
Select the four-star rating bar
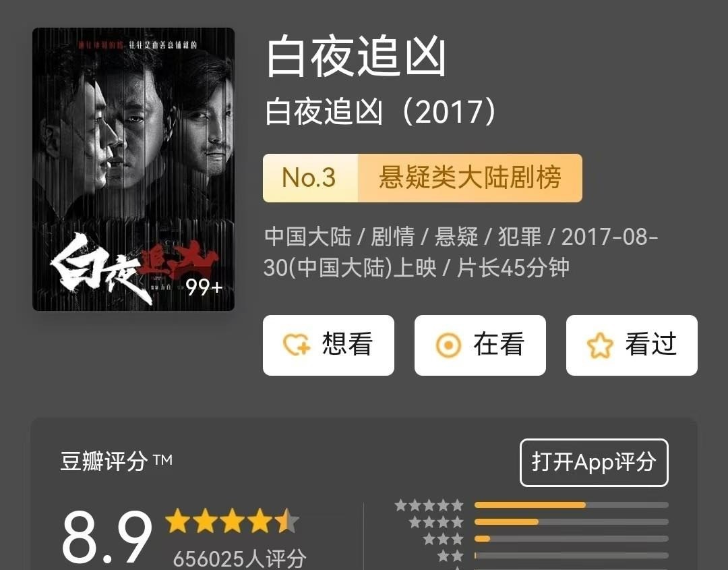pyautogui.click(x=572, y=521)
